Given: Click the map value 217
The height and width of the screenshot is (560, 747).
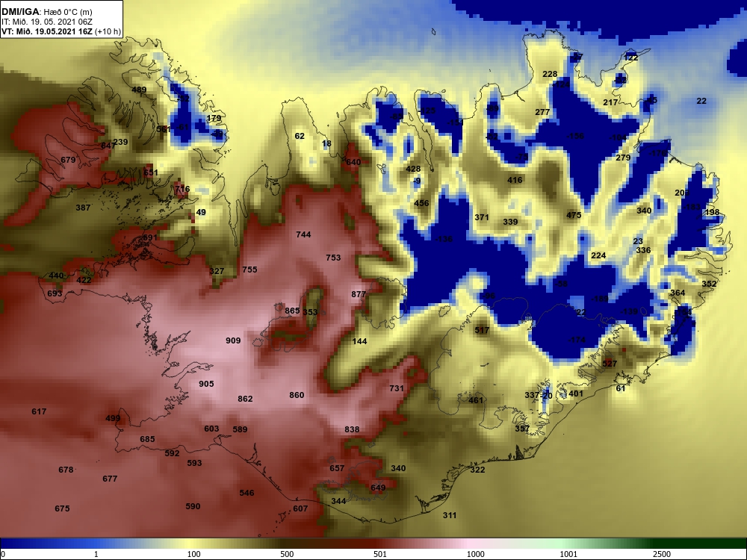Looking at the screenshot, I should click(611, 102).
